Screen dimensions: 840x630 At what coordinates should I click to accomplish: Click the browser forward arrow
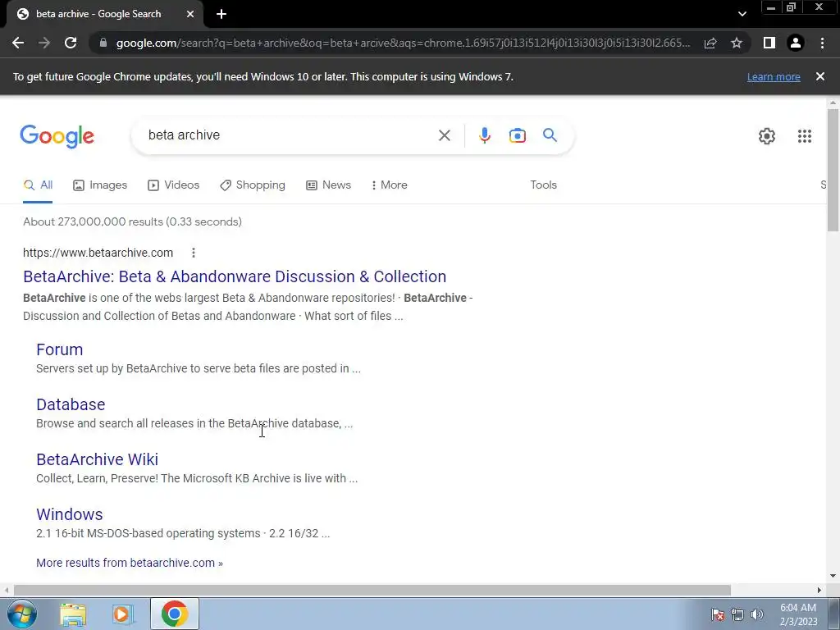44,43
